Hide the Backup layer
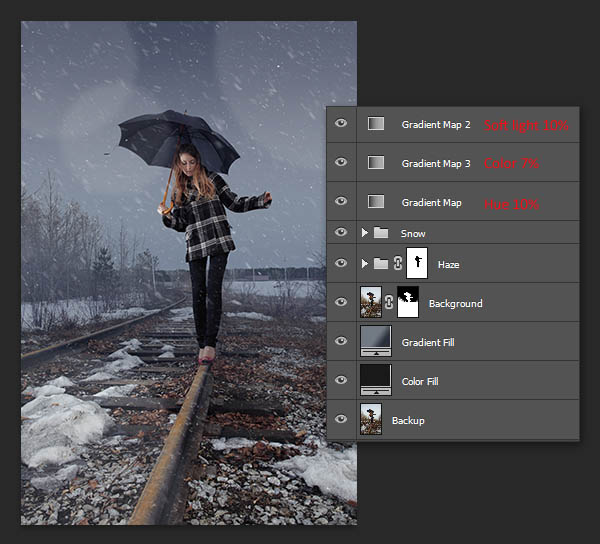This screenshot has width=600, height=544. pos(342,420)
